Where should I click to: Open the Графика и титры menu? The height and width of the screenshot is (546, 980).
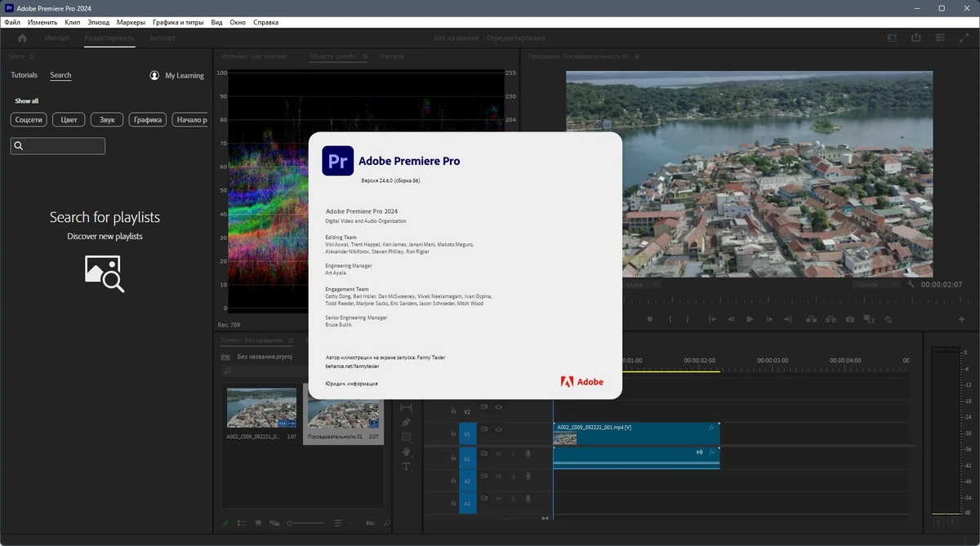pos(177,22)
